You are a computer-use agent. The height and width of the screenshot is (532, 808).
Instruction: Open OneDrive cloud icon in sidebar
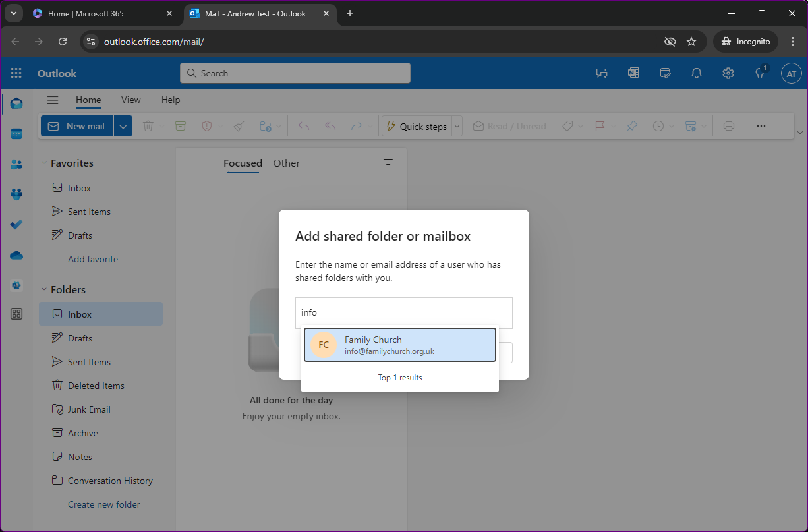[x=16, y=255]
